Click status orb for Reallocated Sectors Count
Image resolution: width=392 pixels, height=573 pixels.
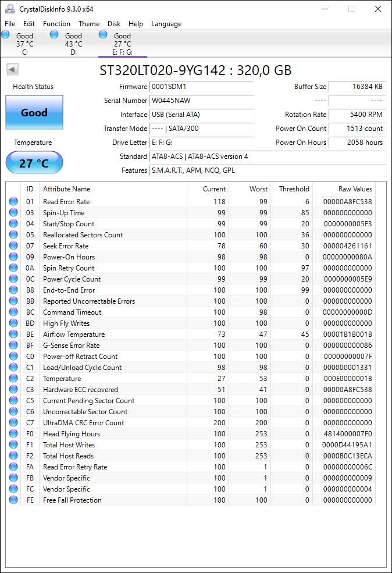[x=13, y=234]
